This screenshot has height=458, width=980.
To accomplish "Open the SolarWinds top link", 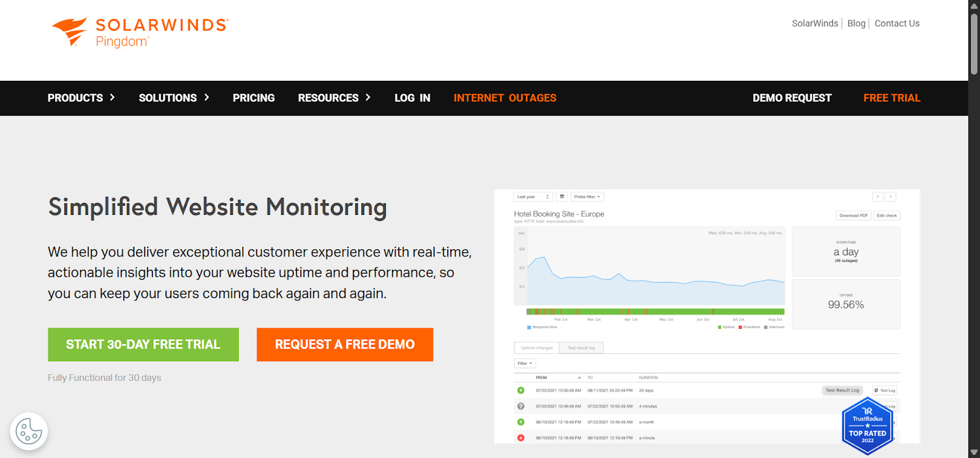I will (x=815, y=23).
